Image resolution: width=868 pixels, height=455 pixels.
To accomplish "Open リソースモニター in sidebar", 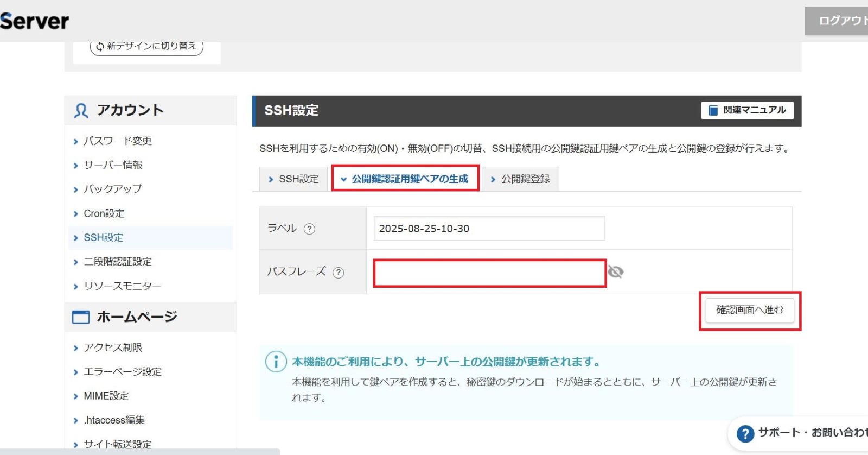I will pyautogui.click(x=123, y=286).
